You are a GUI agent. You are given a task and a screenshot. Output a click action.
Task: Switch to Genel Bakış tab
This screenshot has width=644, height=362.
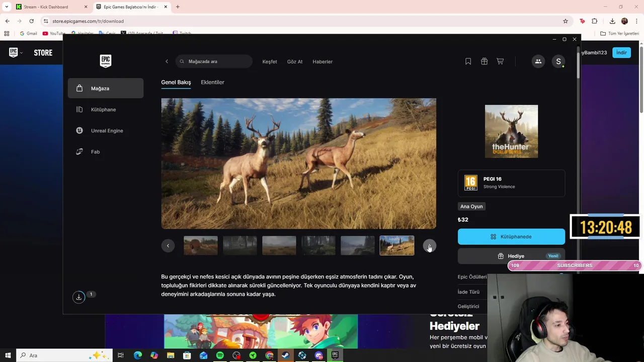pos(176,82)
